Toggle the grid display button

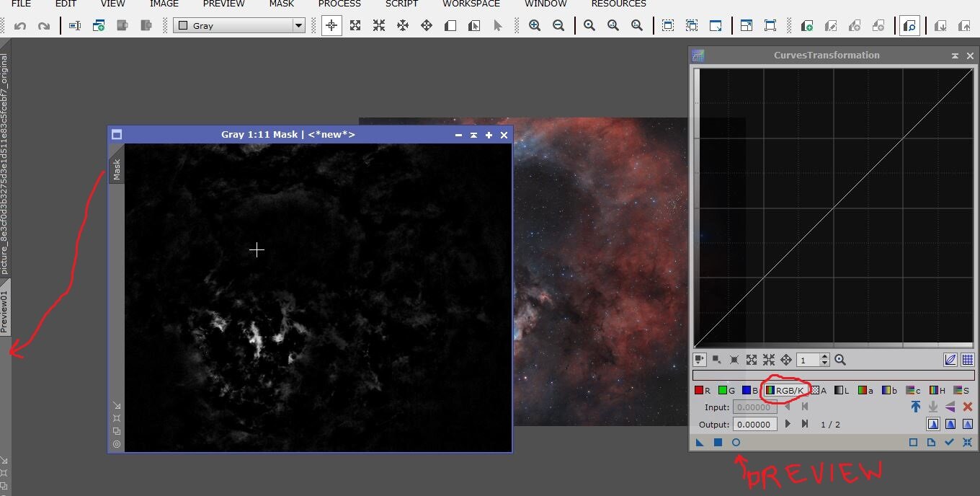968,360
